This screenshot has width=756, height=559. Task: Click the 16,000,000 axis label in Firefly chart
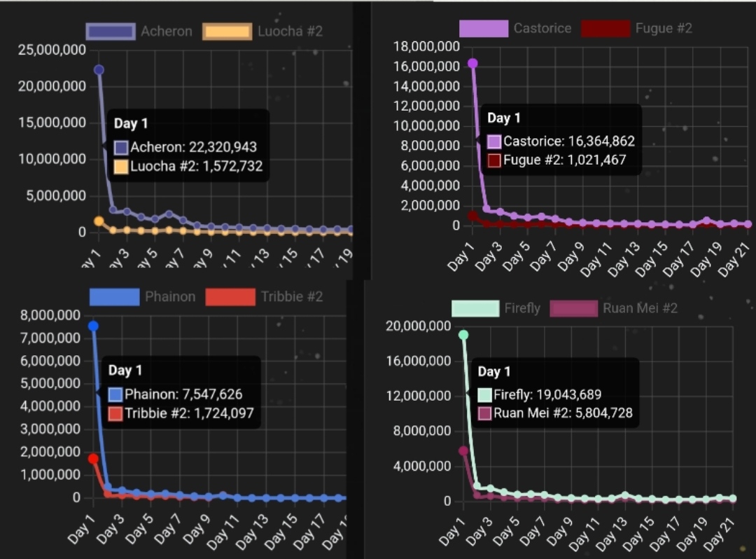[x=419, y=361]
